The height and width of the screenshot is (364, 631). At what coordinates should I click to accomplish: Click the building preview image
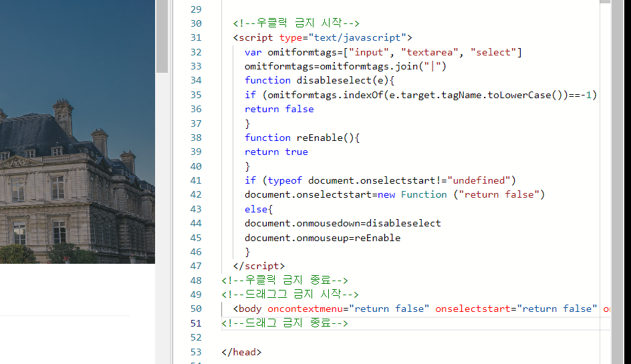click(x=78, y=132)
